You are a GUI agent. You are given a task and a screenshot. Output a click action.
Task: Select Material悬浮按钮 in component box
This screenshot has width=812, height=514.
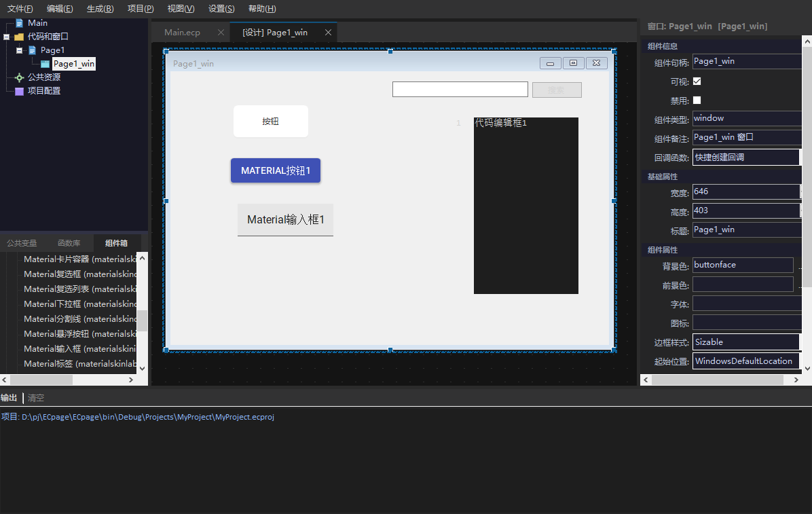pos(79,334)
